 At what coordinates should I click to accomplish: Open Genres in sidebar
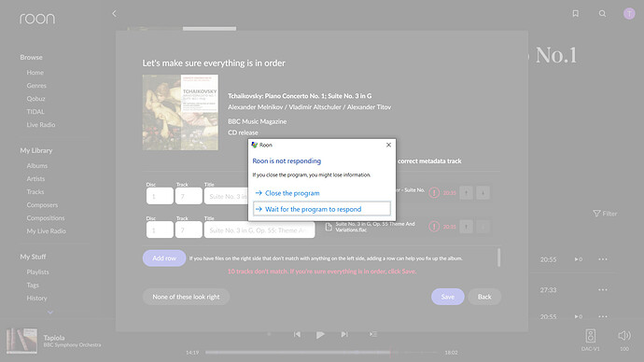[x=36, y=86]
